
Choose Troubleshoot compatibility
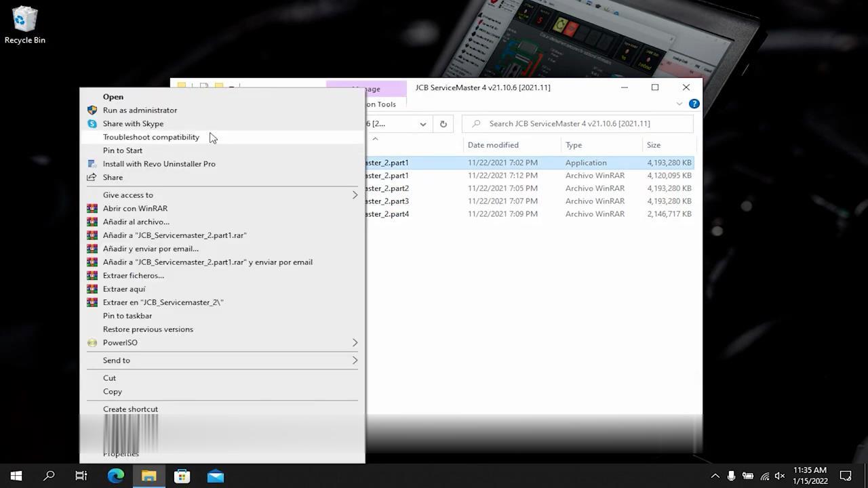151,137
